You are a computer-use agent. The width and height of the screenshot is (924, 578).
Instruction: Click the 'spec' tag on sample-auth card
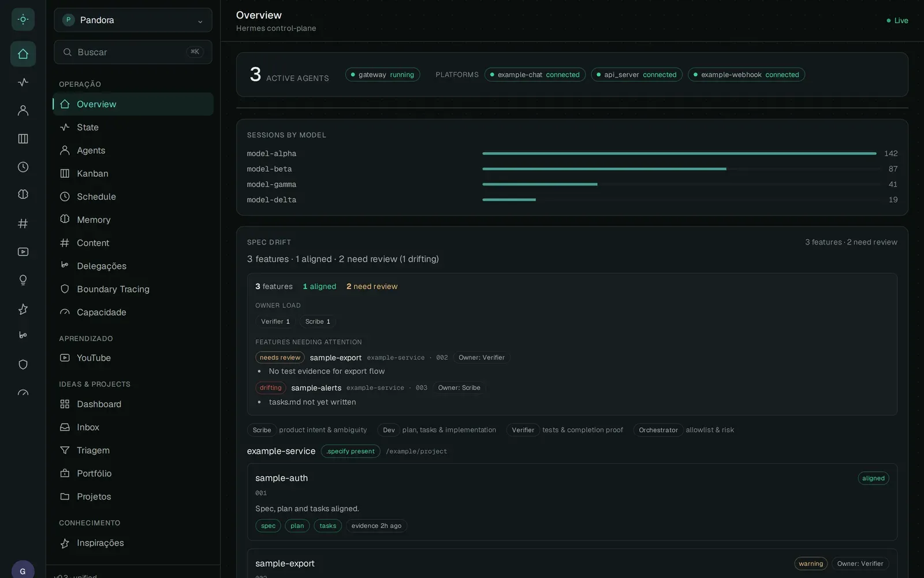[x=268, y=526]
